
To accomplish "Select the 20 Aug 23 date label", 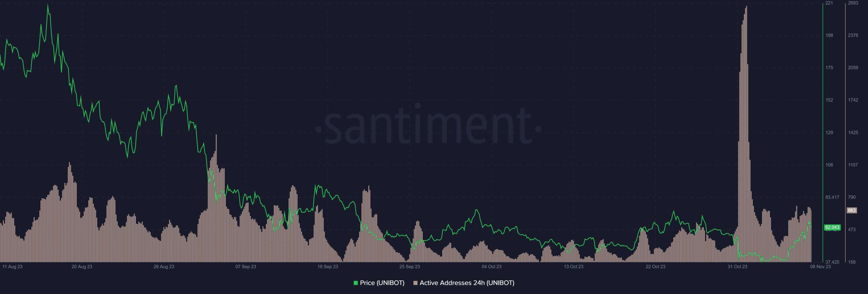I will (x=82, y=267).
